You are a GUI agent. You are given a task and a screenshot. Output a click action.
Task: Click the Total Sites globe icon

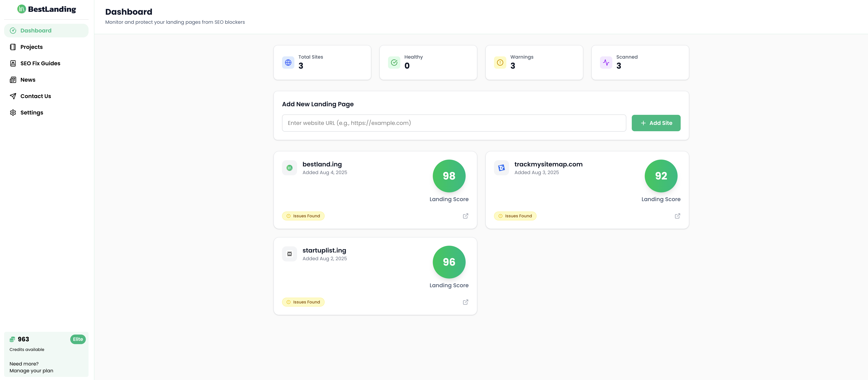click(x=288, y=63)
